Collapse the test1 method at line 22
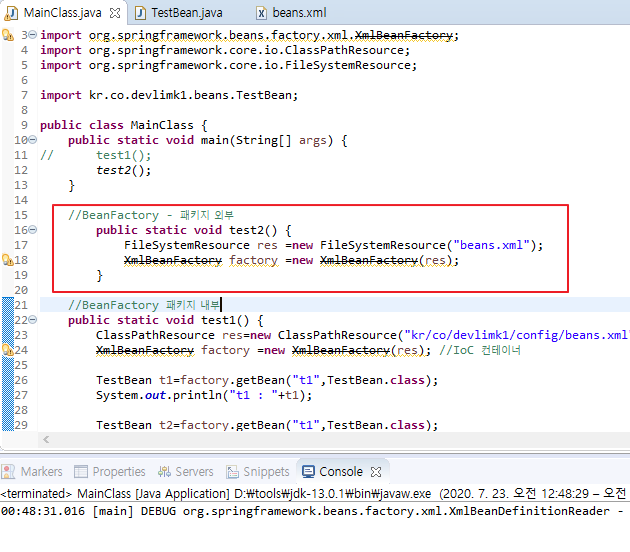This screenshot has height=552, width=630. pos(33,320)
